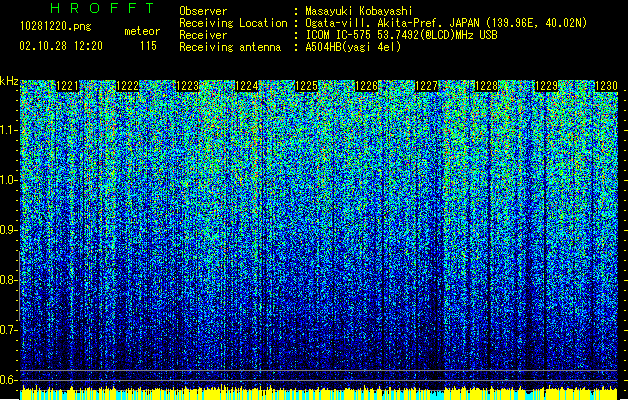Screen dimensions: 629x400
Task: Click the 0.9 kHz axis label
Action: tap(9, 230)
